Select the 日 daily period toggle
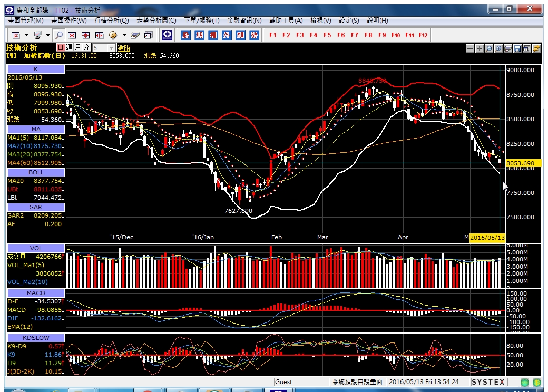The height and width of the screenshot is (392, 548). [61, 47]
